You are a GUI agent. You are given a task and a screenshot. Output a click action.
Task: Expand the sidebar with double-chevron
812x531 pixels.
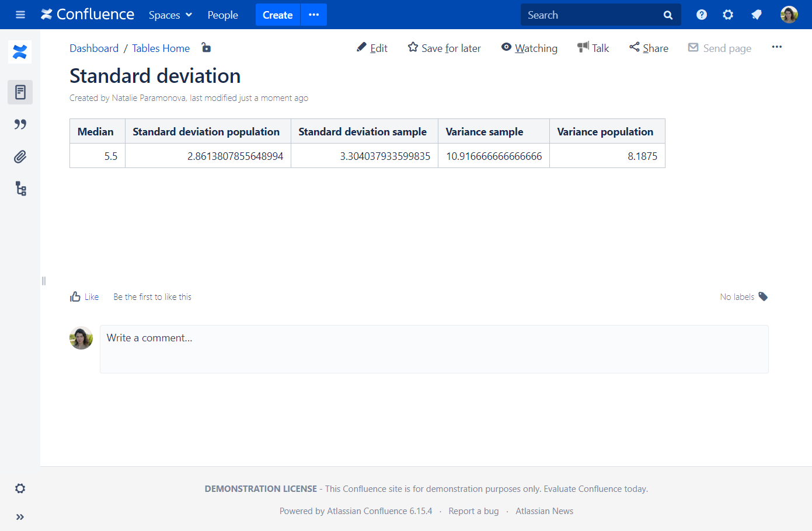pyautogui.click(x=20, y=517)
